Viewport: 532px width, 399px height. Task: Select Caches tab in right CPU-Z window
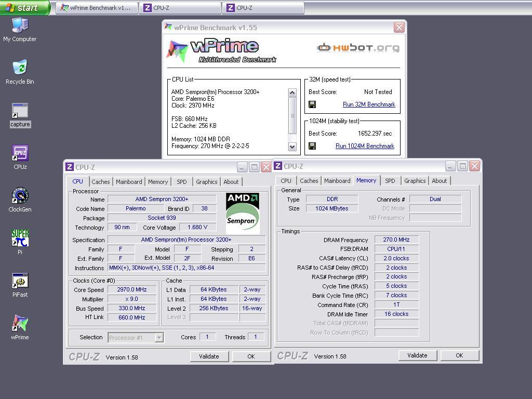click(x=309, y=181)
